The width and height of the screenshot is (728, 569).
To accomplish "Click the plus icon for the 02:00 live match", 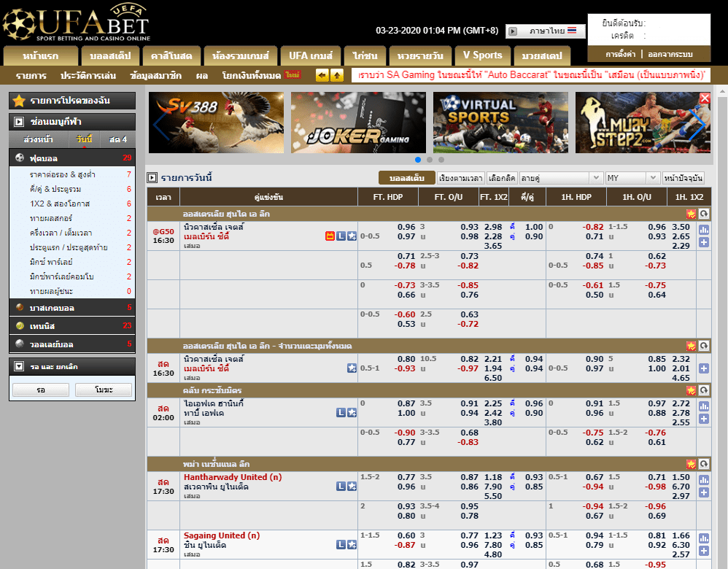I will tap(704, 419).
